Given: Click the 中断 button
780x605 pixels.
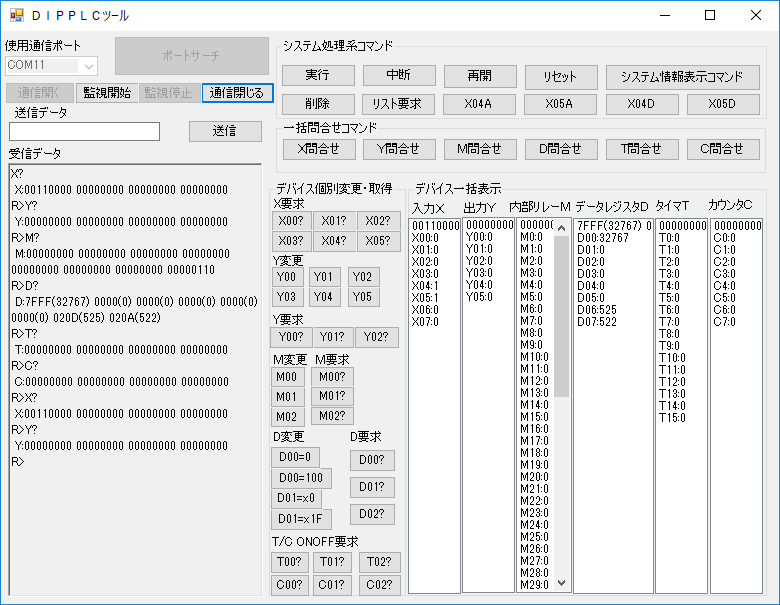Looking at the screenshot, I should [399, 76].
